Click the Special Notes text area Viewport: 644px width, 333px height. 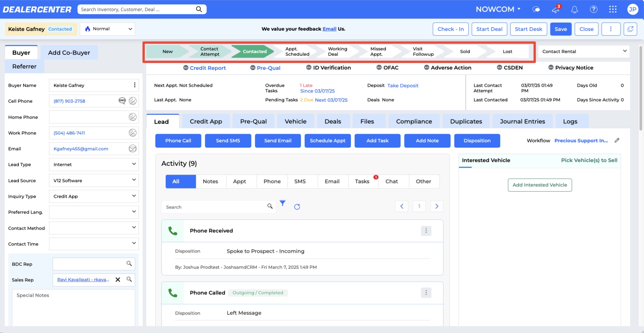pyautogui.click(x=74, y=308)
